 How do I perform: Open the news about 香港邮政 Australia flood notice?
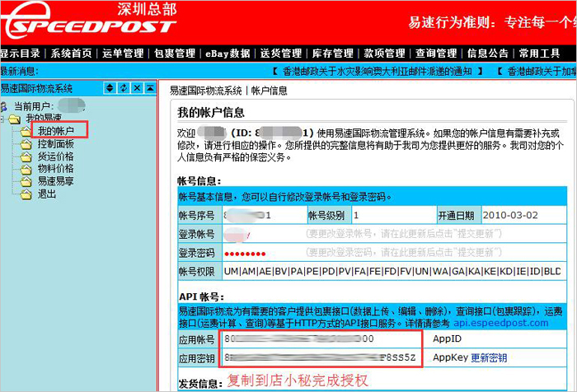(378, 72)
